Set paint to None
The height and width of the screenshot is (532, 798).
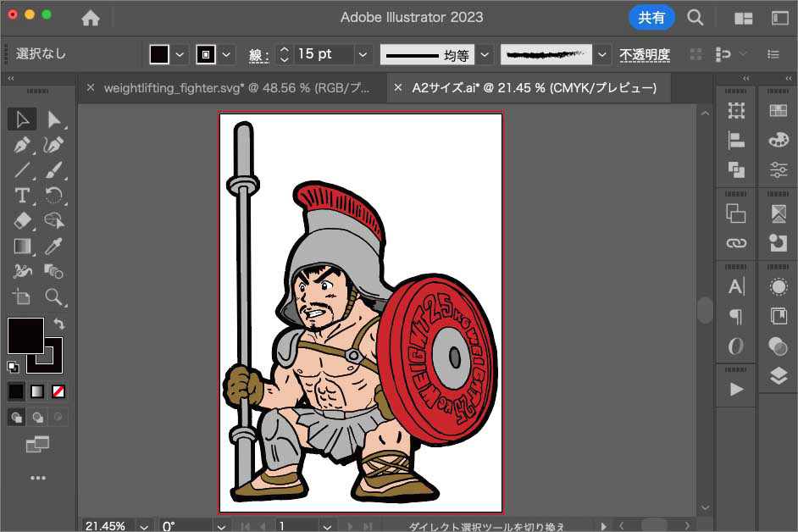(58, 391)
